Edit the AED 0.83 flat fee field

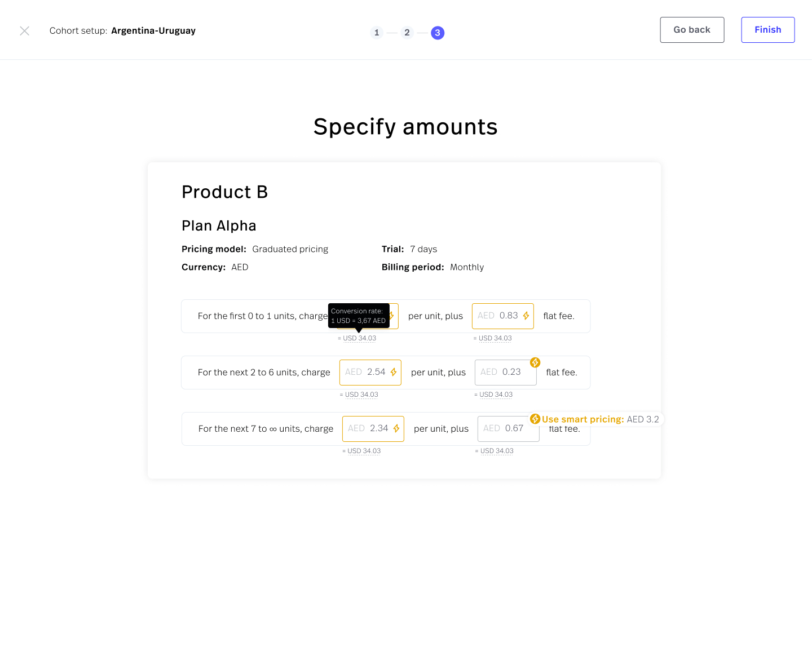[498, 316]
